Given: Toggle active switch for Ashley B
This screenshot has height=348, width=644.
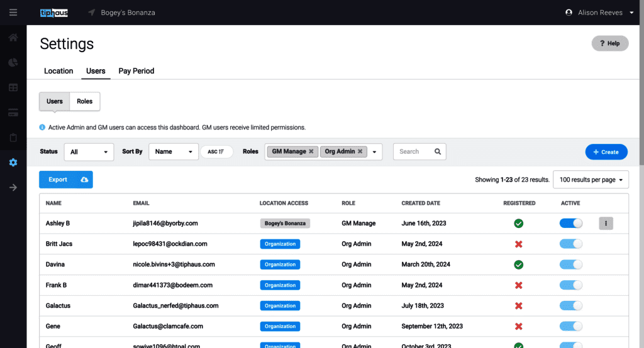Looking at the screenshot, I should tap(570, 223).
